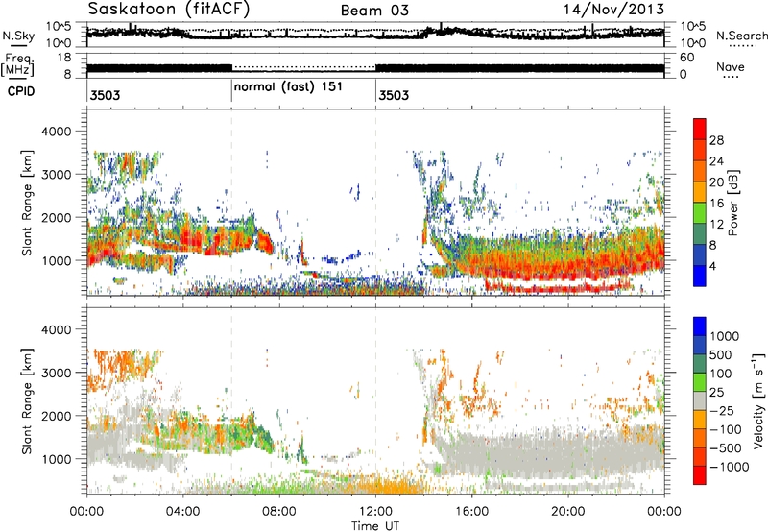Image resolution: width=768 pixels, height=532 pixels.
Task: Click the dotted line sample under N.Search
Action: point(743,46)
